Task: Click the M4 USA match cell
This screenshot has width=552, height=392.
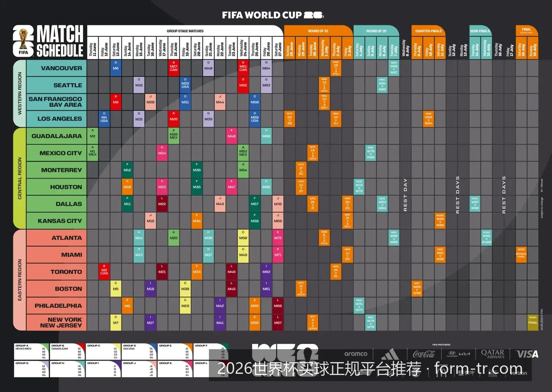Action: [x=104, y=119]
